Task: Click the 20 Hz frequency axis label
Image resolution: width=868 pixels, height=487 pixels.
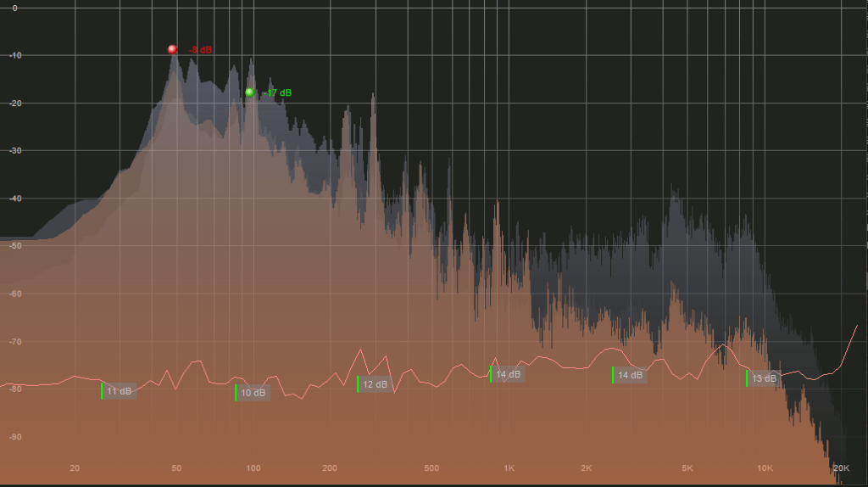Action: [x=75, y=468]
